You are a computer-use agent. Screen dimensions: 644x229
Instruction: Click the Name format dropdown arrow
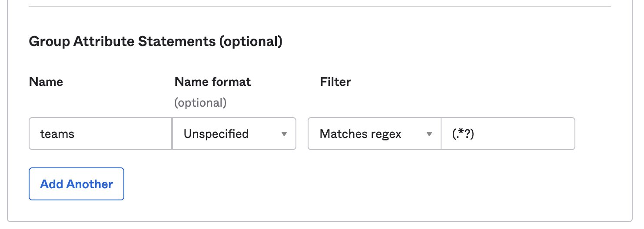pyautogui.click(x=284, y=134)
